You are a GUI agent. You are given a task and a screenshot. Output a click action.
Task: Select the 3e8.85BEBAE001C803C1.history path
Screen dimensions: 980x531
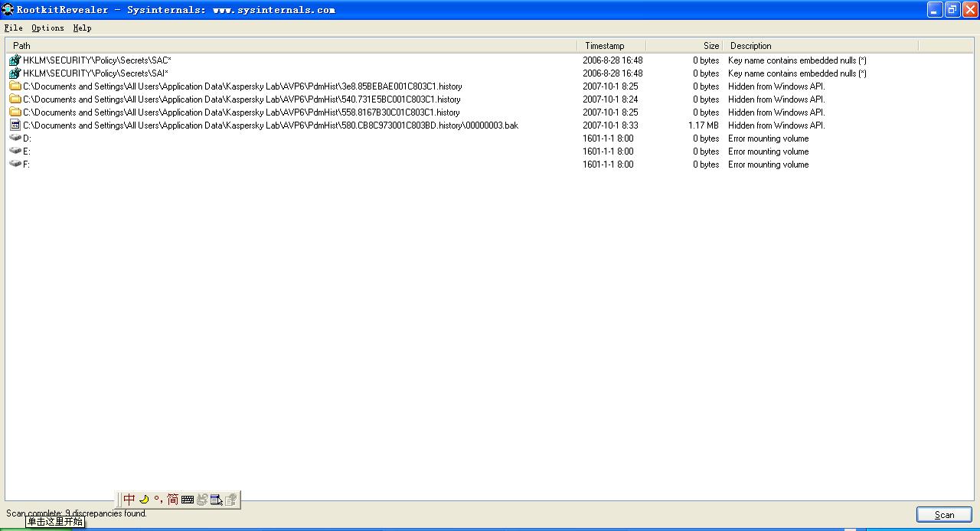coord(243,86)
